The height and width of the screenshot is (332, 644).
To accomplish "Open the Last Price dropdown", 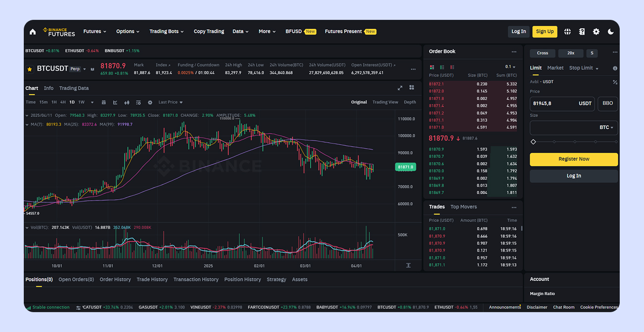I will point(170,103).
